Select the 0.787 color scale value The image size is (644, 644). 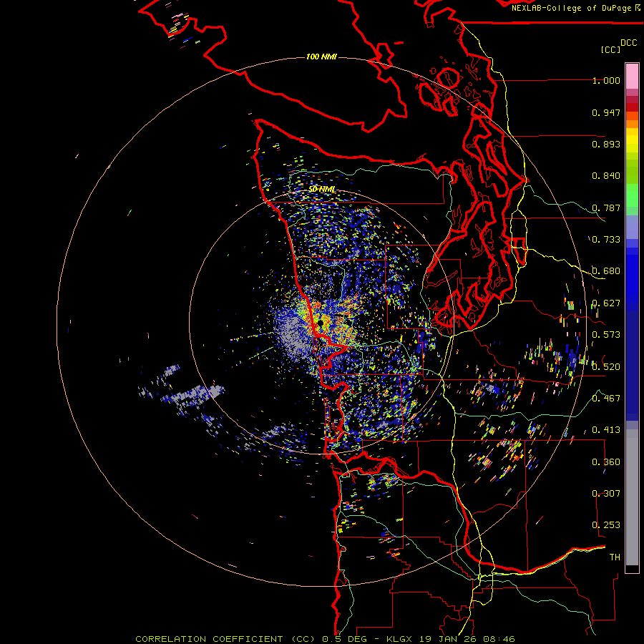pos(606,208)
